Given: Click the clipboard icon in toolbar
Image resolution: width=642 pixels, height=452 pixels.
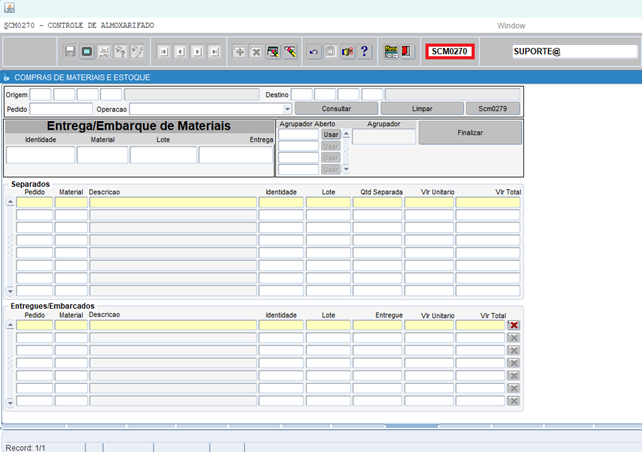Looking at the screenshot, I should [x=330, y=52].
